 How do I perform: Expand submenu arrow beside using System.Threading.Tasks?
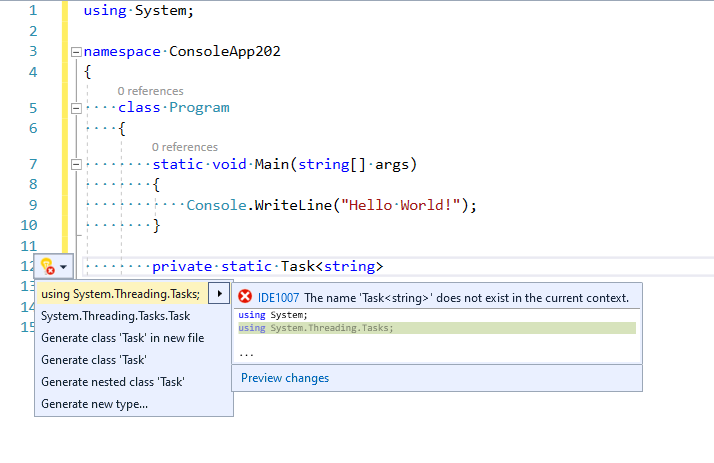(219, 294)
